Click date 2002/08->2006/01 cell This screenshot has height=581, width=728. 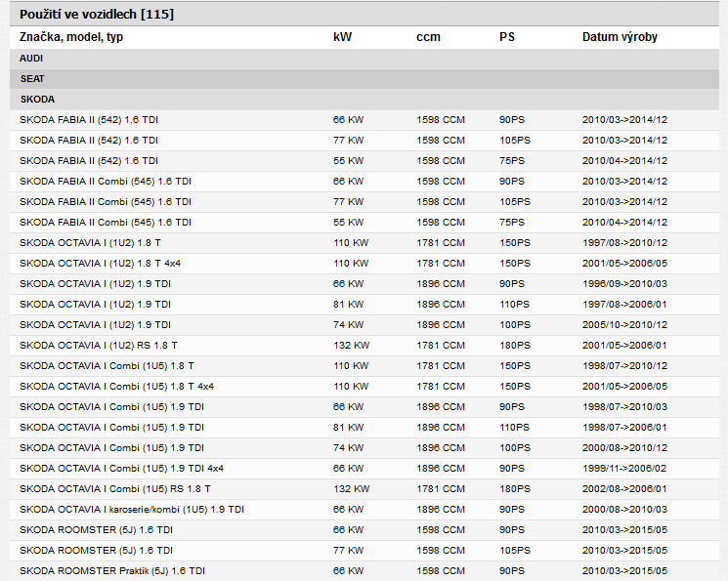coord(624,488)
